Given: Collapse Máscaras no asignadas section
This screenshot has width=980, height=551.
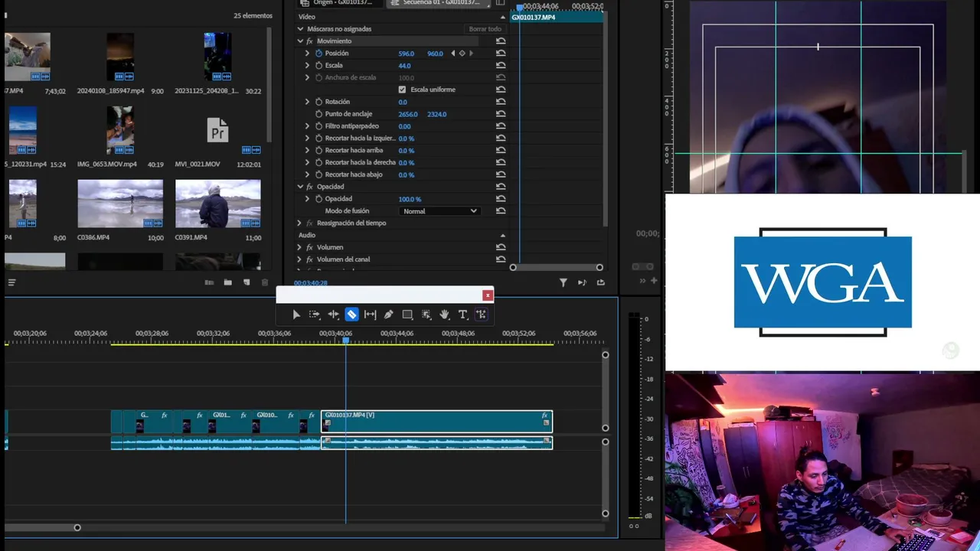Looking at the screenshot, I should click(x=300, y=29).
